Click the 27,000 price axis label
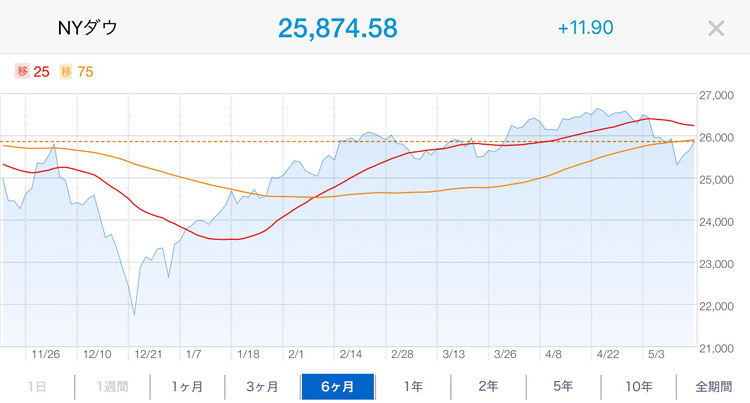The height and width of the screenshot is (403, 750). coord(717,96)
